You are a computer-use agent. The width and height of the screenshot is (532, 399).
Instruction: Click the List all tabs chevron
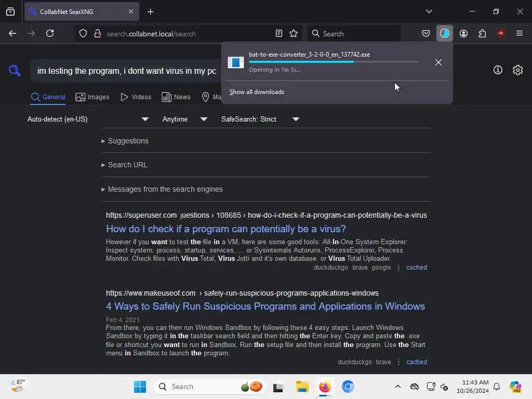(x=429, y=11)
